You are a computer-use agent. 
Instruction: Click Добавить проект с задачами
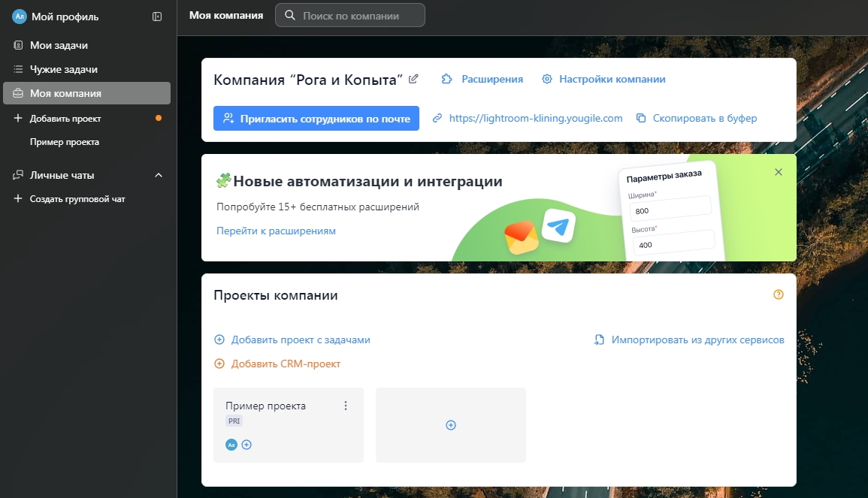pos(301,340)
